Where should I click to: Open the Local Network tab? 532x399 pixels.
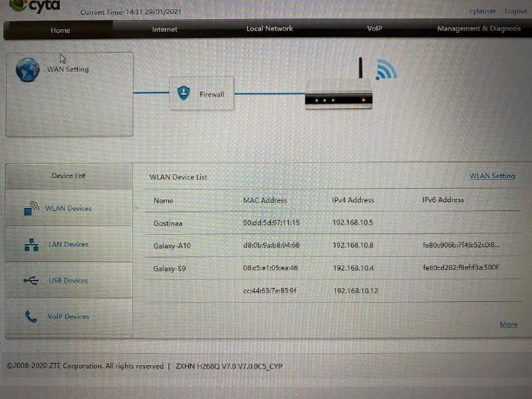269,29
